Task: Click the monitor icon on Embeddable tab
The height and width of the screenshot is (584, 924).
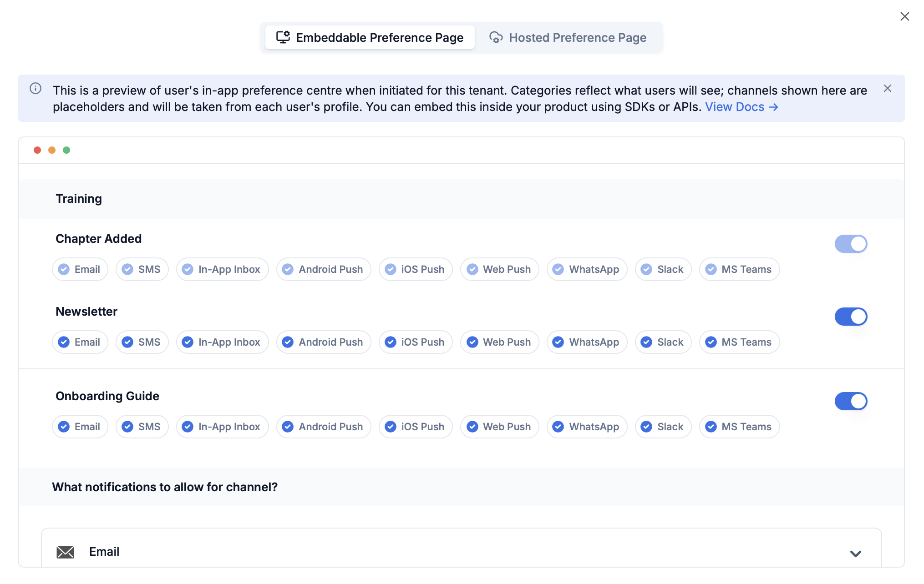Action: 283,37
